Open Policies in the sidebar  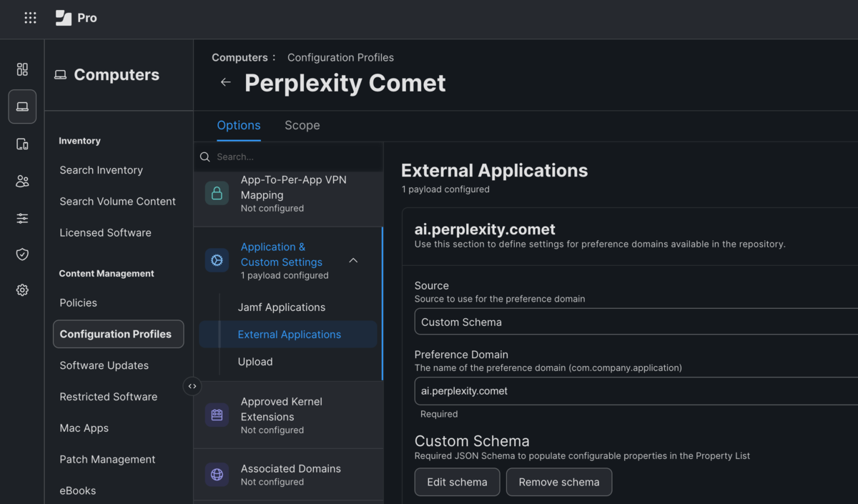pos(79,302)
